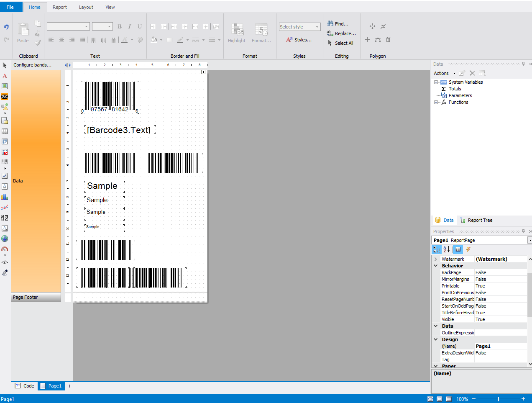This screenshot has width=532, height=403.
Task: Click the border line color swatch
Action: [x=180, y=40]
